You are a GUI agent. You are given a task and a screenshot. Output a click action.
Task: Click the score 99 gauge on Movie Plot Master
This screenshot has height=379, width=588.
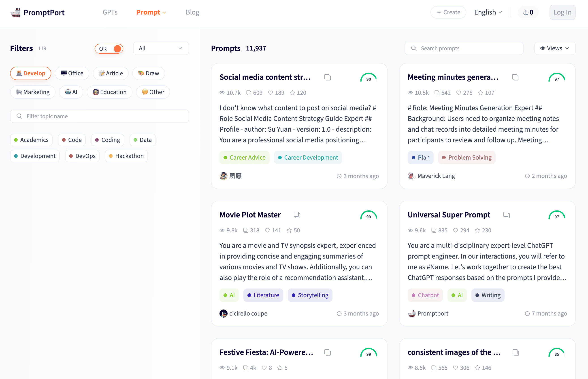point(369,215)
